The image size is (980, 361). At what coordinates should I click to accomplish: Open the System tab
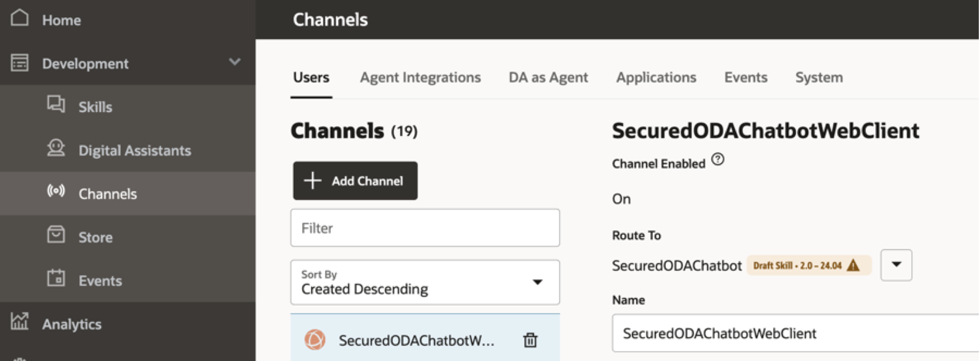[819, 78]
